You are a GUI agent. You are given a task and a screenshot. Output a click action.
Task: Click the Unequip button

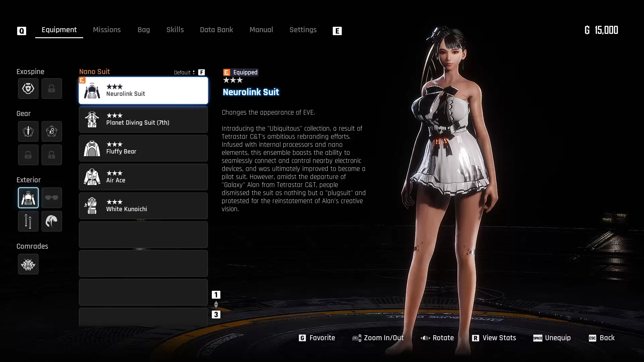[557, 338]
